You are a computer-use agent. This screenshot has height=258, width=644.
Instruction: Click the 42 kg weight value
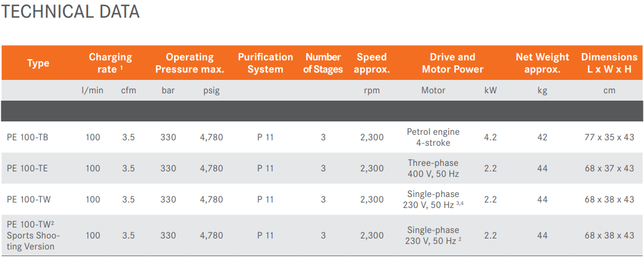click(x=542, y=137)
